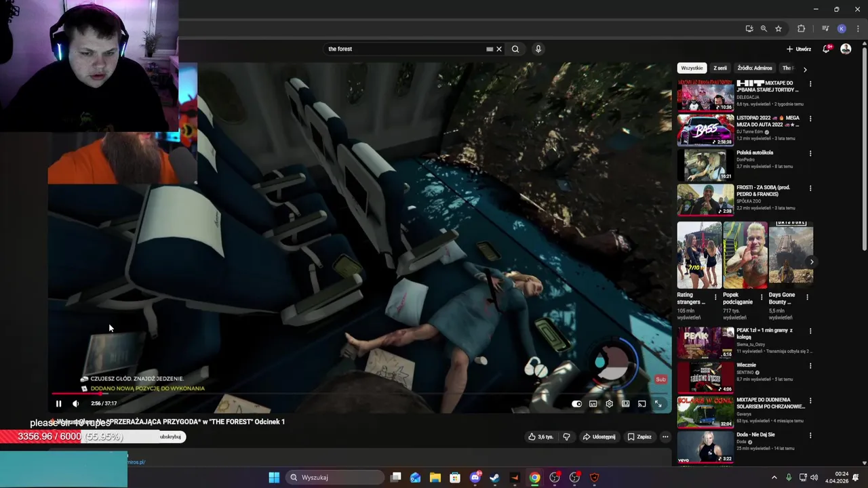
Task: Open the player settings gear
Action: (609, 403)
